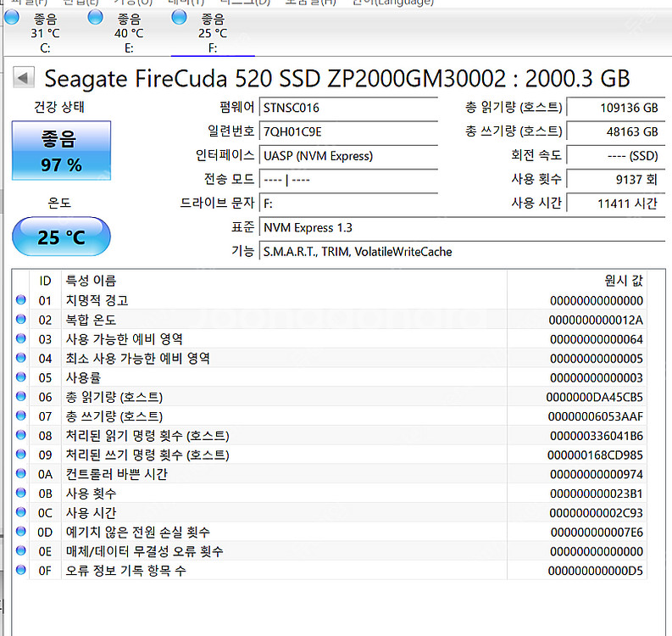The image size is (672, 636).
Task: Select row 0D 예기치 않은 전원 손실 횟수
Action: point(330,532)
